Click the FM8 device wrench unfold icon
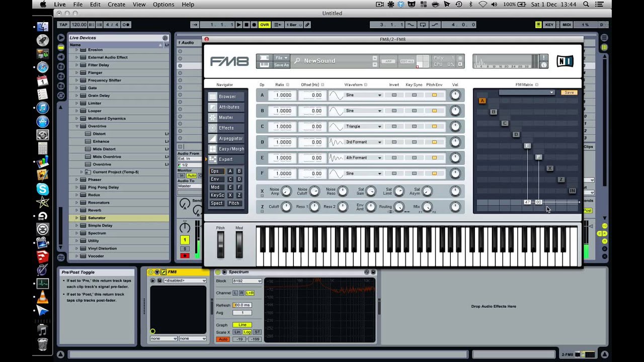The image size is (644, 362). [x=164, y=272]
